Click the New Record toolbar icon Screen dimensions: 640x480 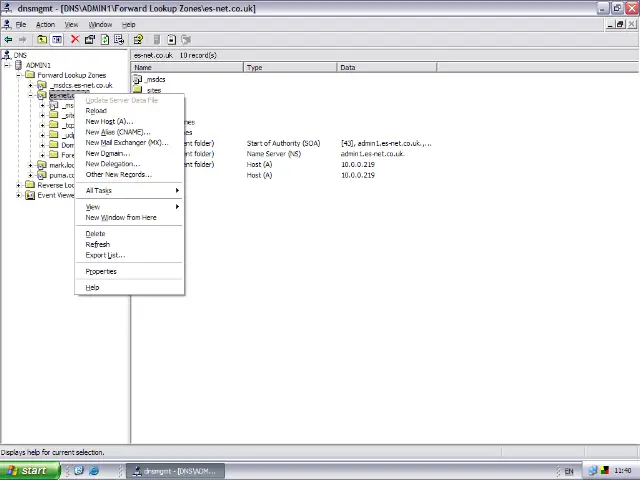[x=171, y=40]
